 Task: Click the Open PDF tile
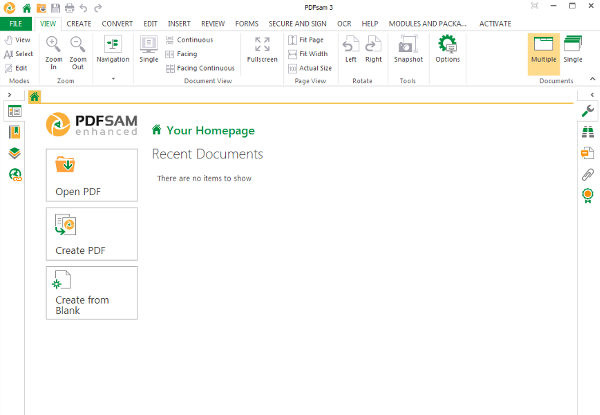[92, 175]
